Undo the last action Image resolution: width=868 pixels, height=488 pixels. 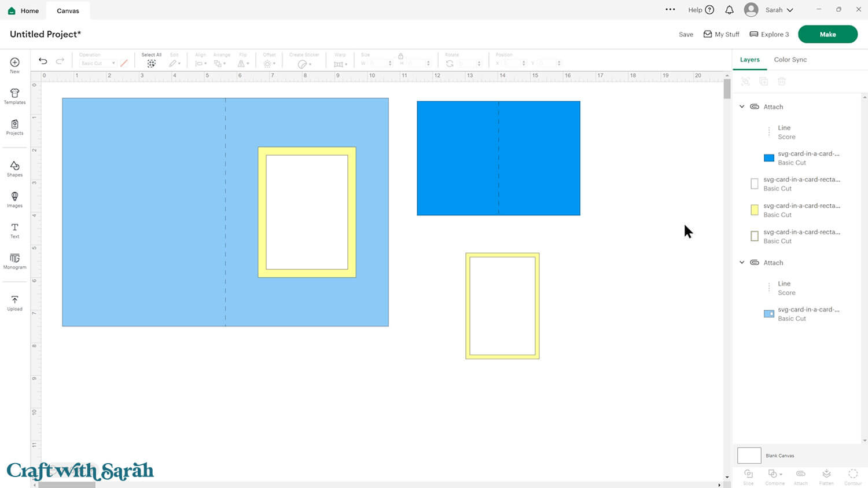coord(43,61)
